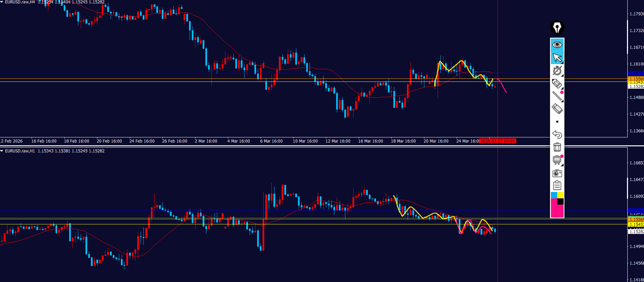Toggle the eye visibility of drawings
The image size is (644, 282).
click(x=557, y=45)
